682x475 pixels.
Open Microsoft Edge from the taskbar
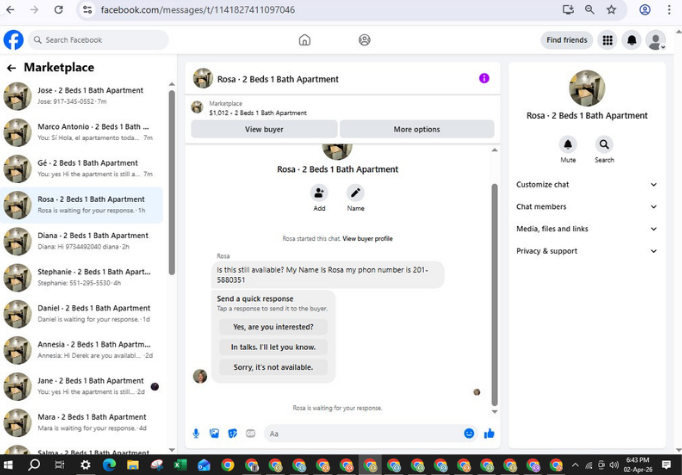click(x=109, y=465)
